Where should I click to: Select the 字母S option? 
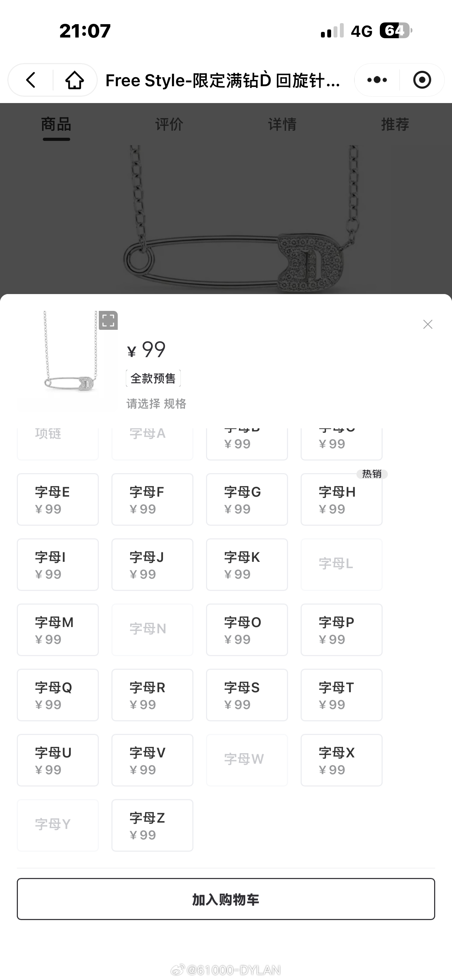coord(247,695)
